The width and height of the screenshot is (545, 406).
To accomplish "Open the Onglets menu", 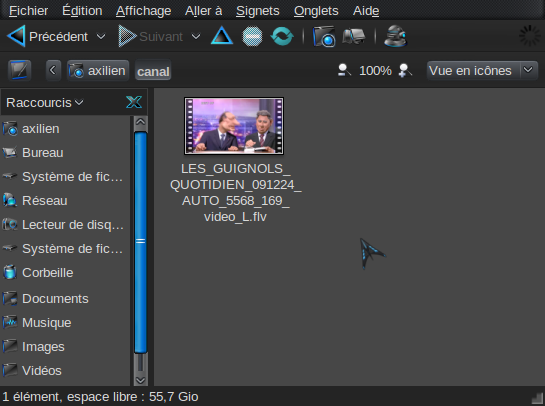I will pos(316,11).
